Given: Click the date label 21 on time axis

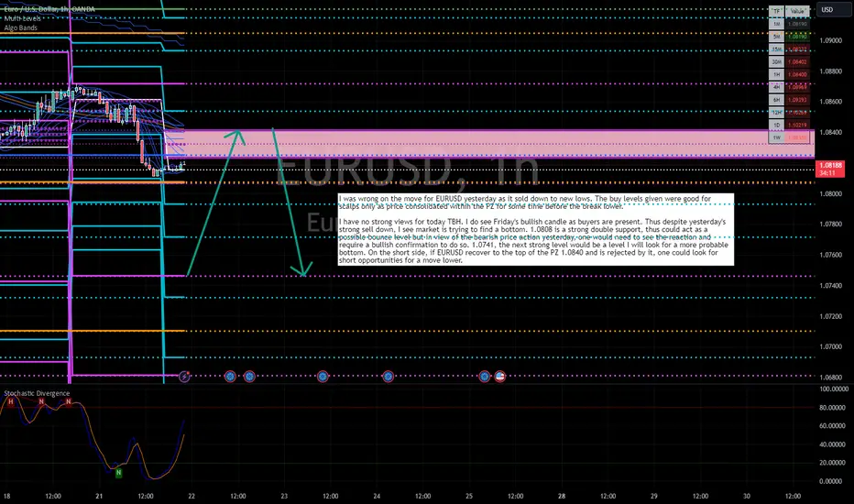Looking at the screenshot, I should click(x=99, y=496).
